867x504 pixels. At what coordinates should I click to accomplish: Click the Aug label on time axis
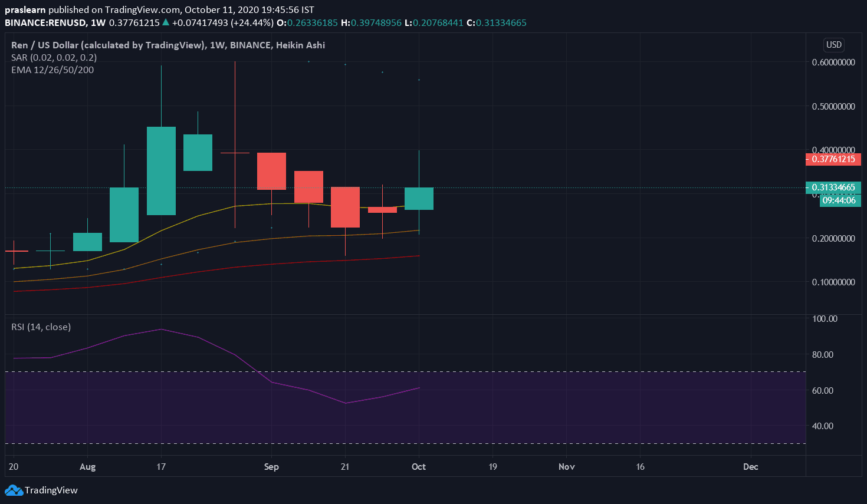tap(87, 466)
